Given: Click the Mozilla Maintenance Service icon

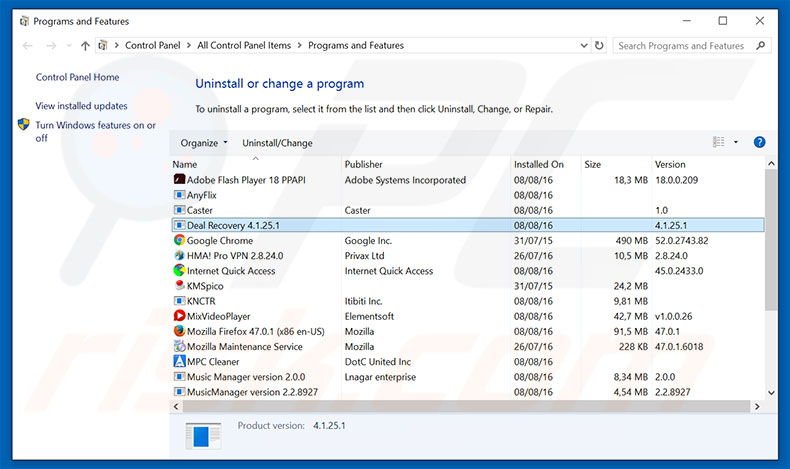Looking at the screenshot, I should (x=179, y=346).
